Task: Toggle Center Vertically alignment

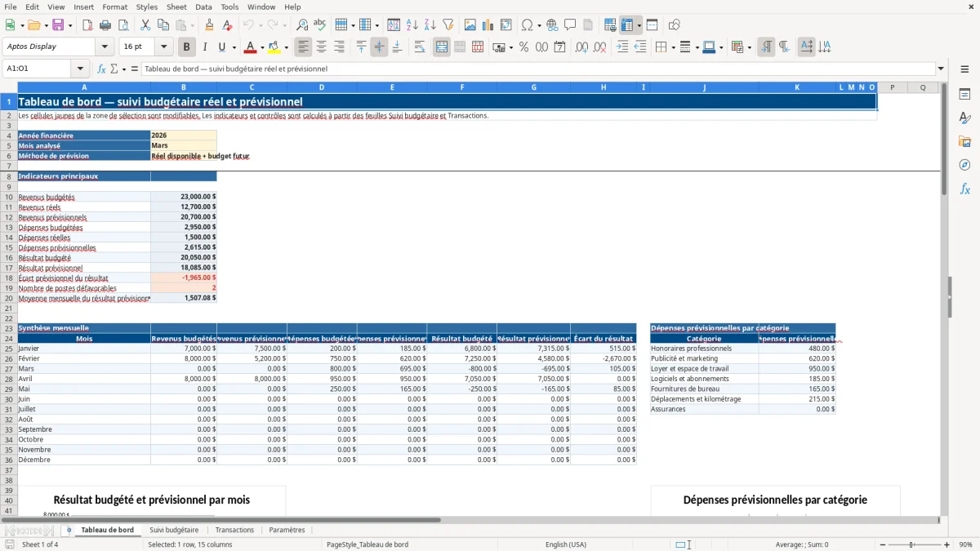Action: [379, 47]
